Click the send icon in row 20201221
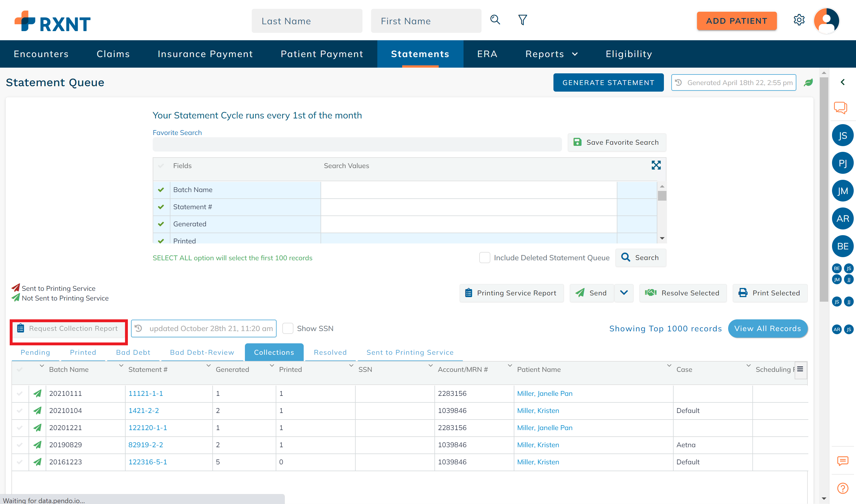The height and width of the screenshot is (504, 856). tap(37, 428)
